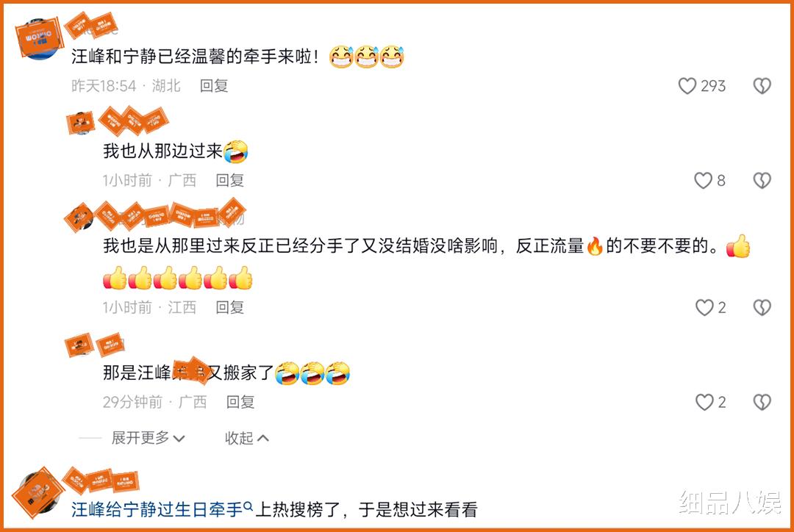
Task: Reply to the Jiangxi comment
Action: (230, 307)
